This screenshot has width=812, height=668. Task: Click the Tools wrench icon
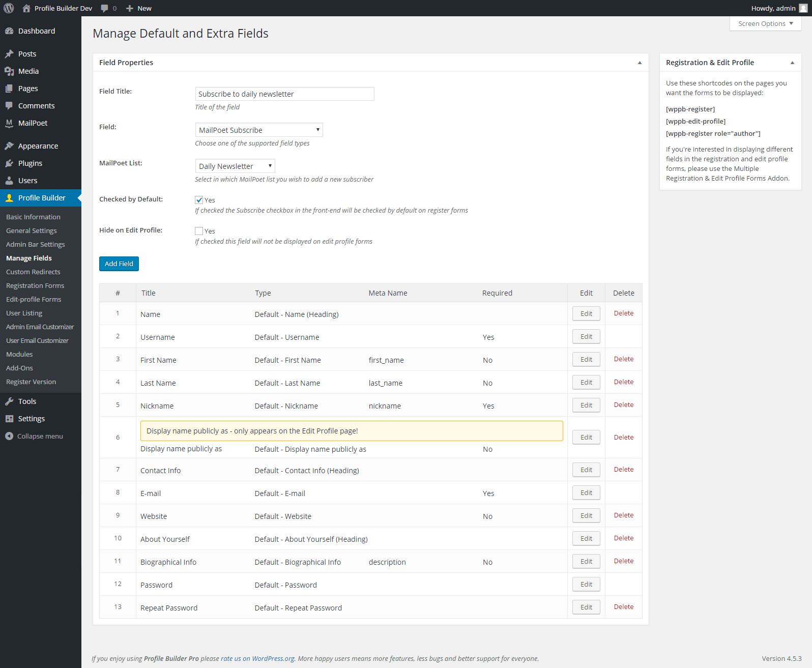point(9,401)
